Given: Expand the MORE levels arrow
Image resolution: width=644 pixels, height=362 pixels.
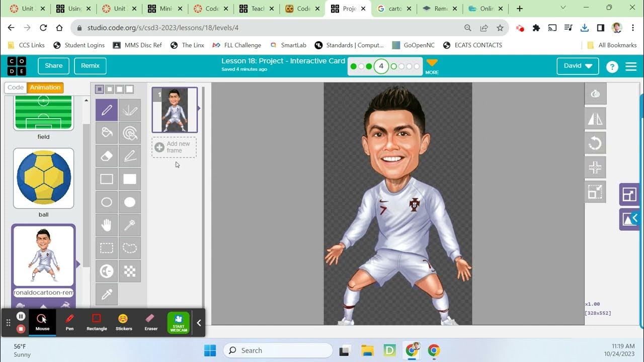Looking at the screenshot, I should (432, 66).
